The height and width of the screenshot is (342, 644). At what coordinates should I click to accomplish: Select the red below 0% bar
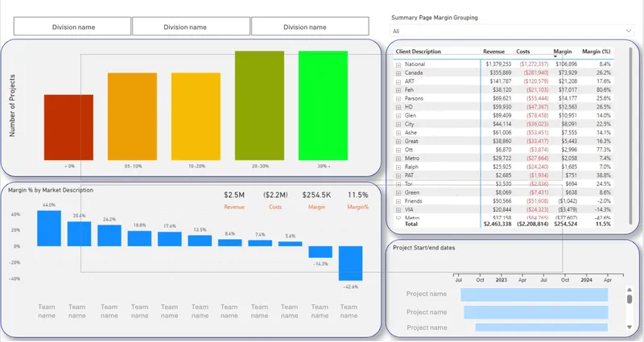coord(68,127)
